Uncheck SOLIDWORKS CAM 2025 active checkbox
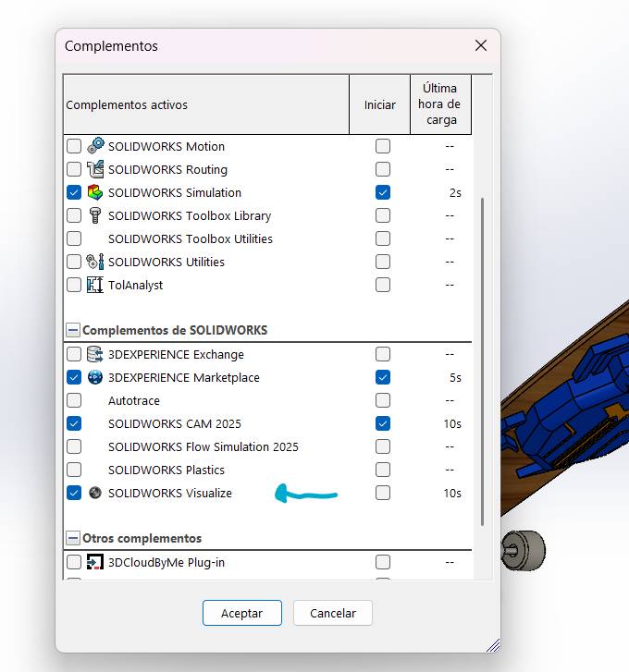Image resolution: width=629 pixels, height=672 pixels. point(74,424)
